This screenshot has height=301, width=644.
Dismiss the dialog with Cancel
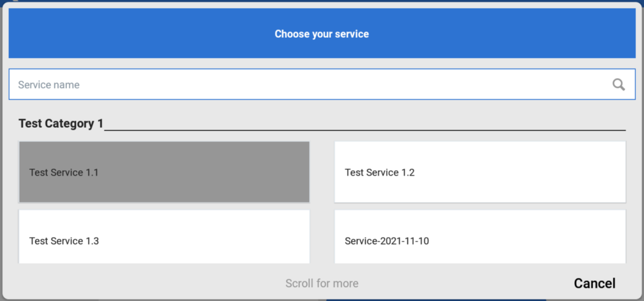point(594,283)
